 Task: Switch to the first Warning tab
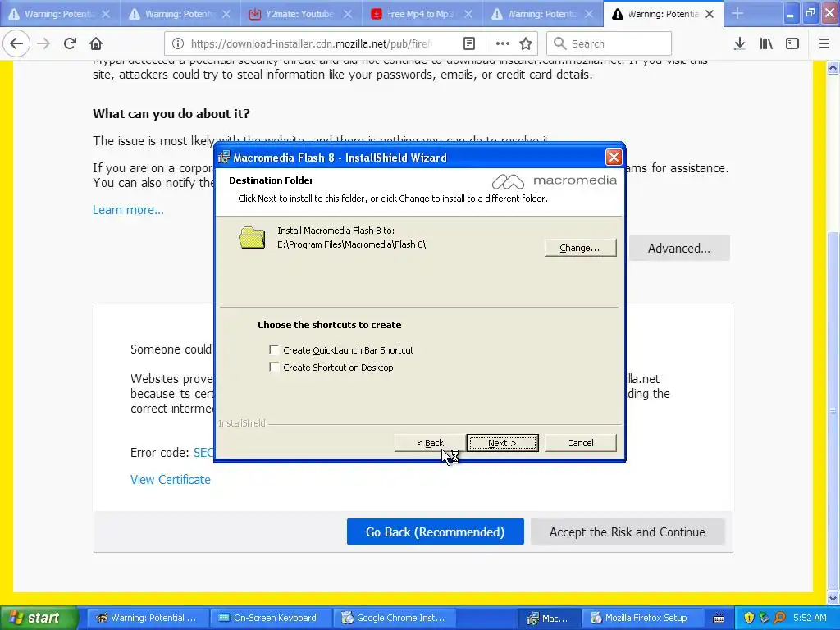coord(59,14)
